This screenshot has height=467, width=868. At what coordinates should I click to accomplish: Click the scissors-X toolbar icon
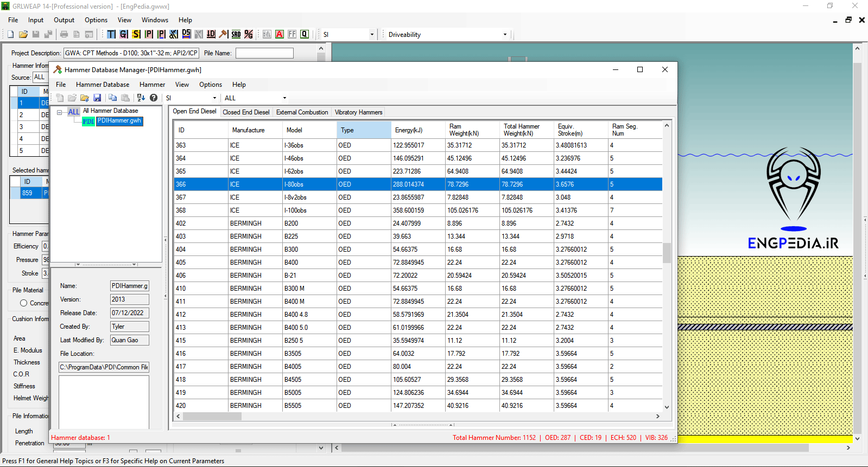174,34
